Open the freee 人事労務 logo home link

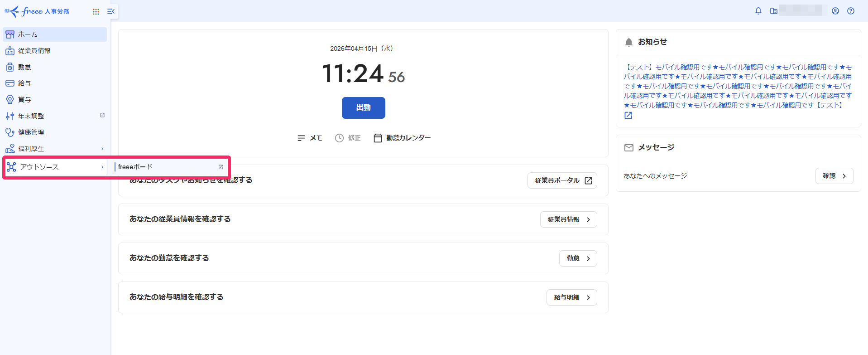(x=37, y=11)
